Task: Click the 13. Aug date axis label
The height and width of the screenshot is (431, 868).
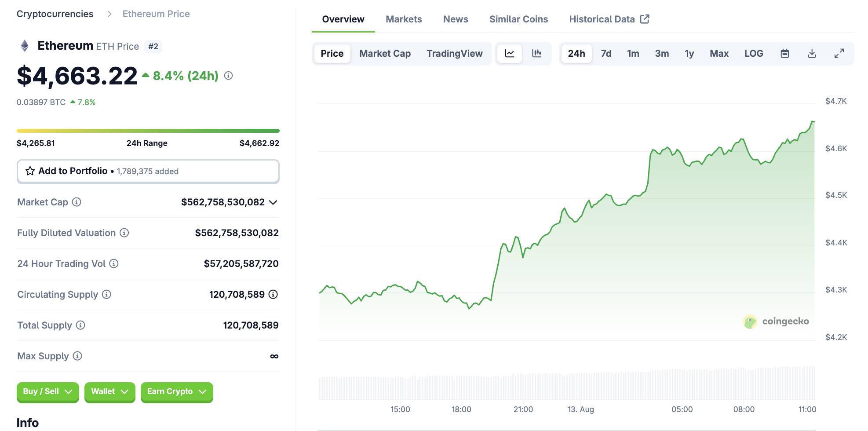Action: pyautogui.click(x=580, y=409)
